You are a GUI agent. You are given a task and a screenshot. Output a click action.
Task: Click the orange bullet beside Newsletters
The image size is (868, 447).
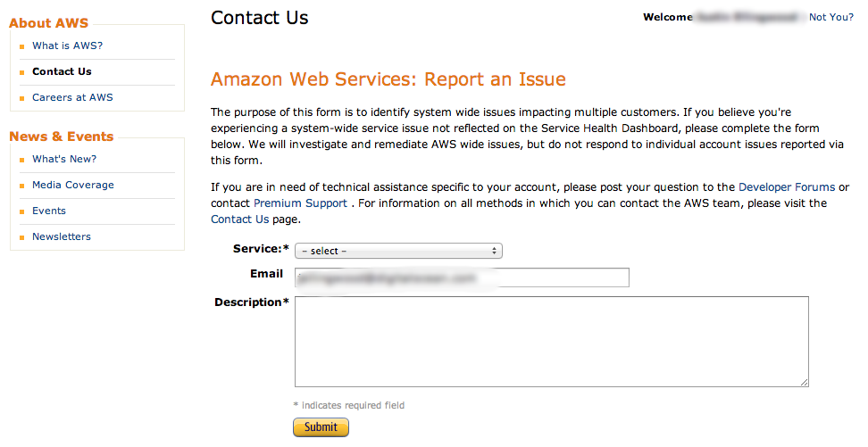(22, 238)
